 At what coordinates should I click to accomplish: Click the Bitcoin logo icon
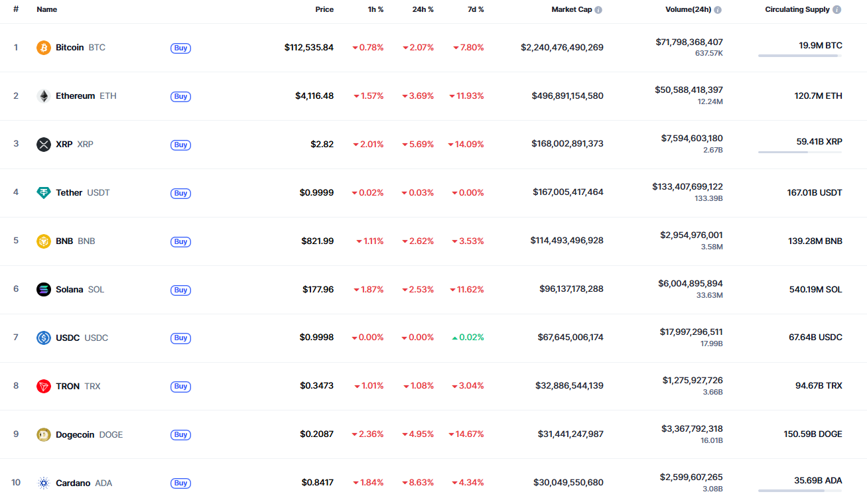44,48
